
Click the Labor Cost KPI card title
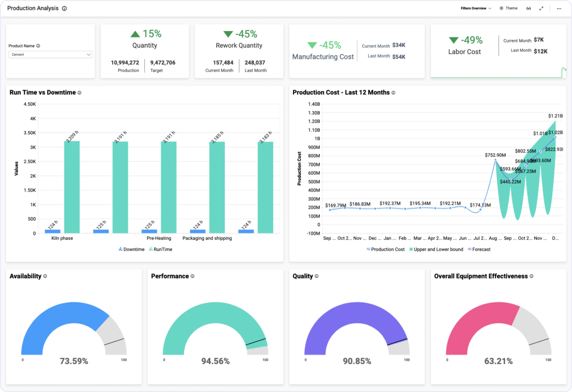pyautogui.click(x=464, y=52)
